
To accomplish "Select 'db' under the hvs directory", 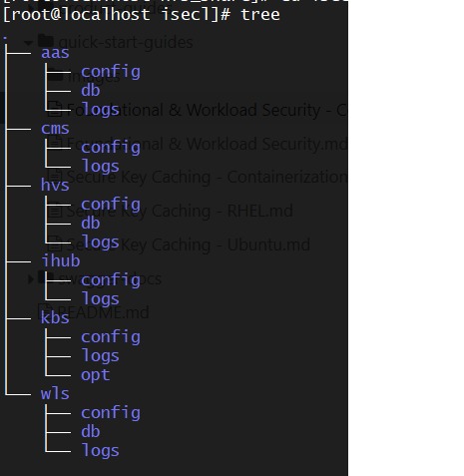I will (x=91, y=223).
